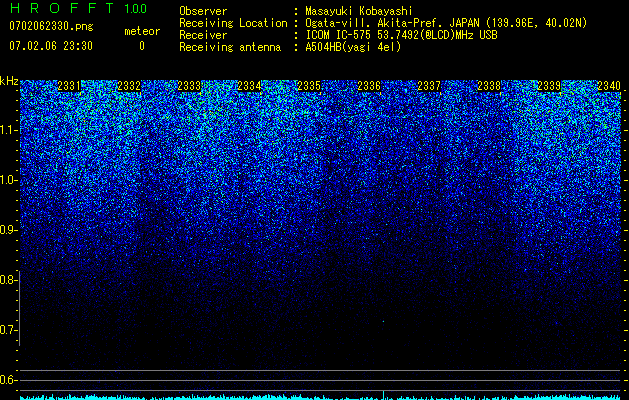Click time marker 2336
The image size is (629, 400).
pyautogui.click(x=369, y=86)
